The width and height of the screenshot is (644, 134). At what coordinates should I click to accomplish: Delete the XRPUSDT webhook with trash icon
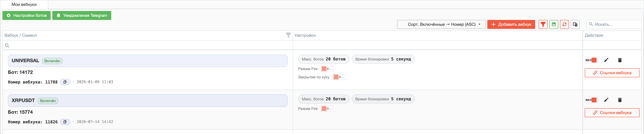[620, 100]
